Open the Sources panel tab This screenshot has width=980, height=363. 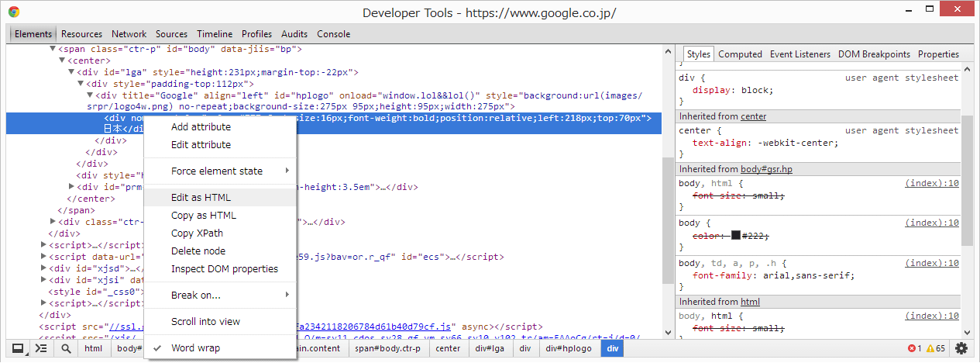click(171, 34)
